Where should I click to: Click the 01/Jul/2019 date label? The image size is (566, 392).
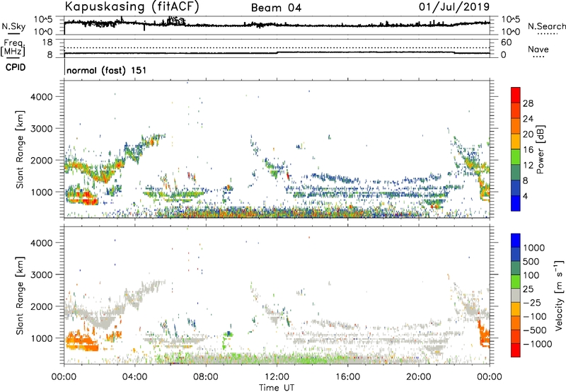pyautogui.click(x=454, y=6)
